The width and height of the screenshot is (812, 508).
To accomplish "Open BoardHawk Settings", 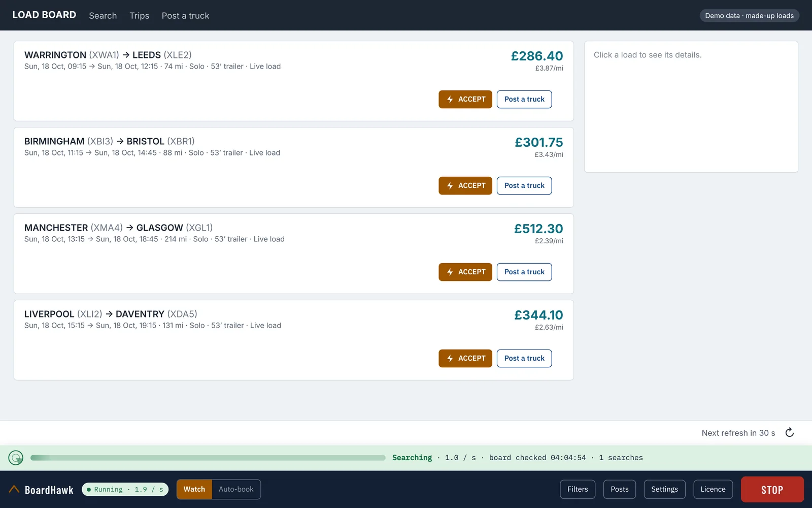I will click(x=664, y=489).
